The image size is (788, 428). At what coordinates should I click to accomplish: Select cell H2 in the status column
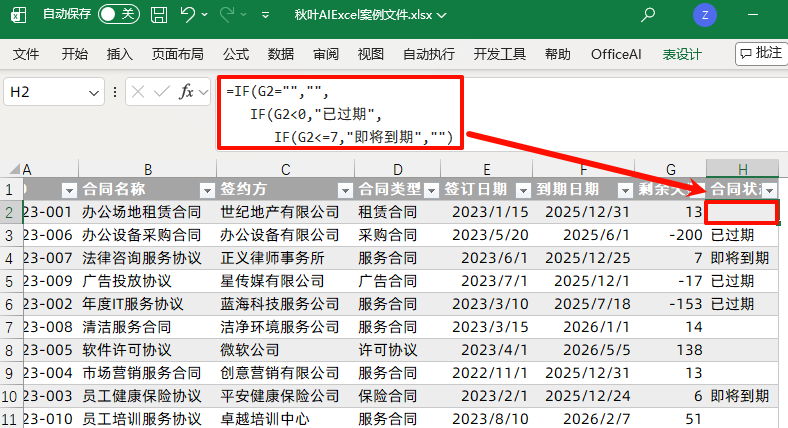tap(741, 212)
